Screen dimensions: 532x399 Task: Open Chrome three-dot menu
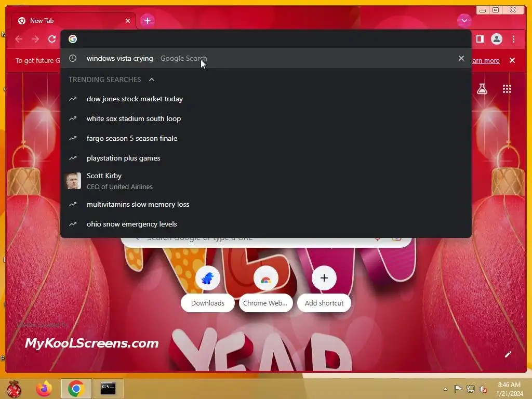tap(513, 39)
